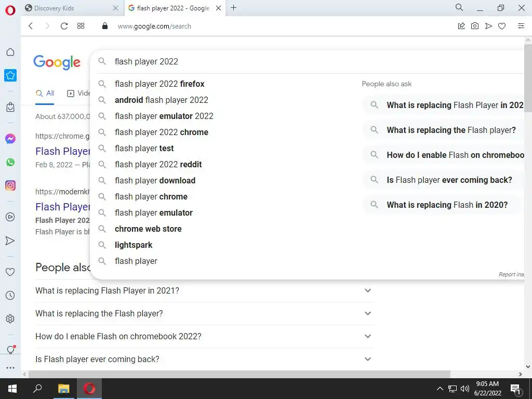Screen dimensions: 532x399
Task: Open the Speed Dial grid icon in toolbar
Action: [x=81, y=26]
